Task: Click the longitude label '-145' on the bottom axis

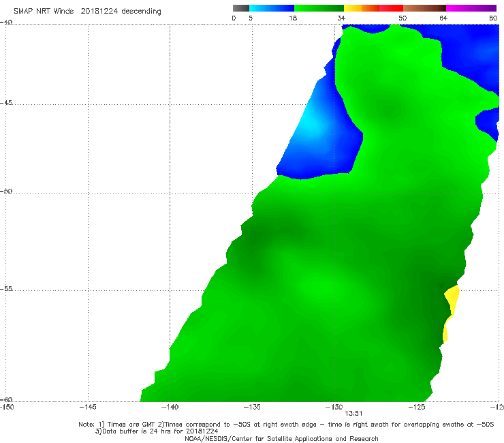Action: (88, 407)
